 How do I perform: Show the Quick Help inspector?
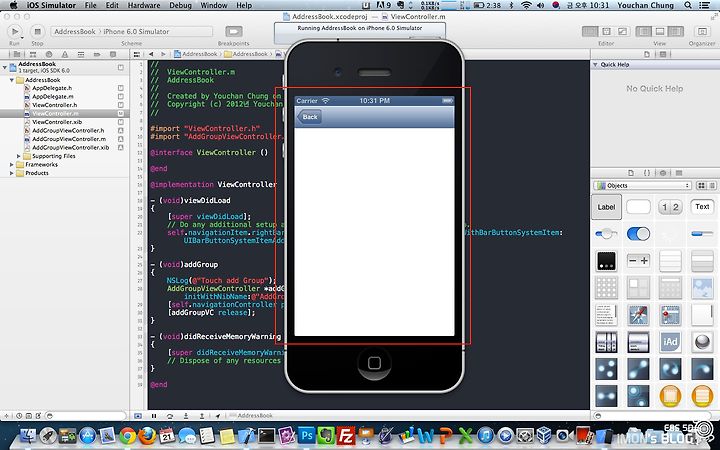(663, 54)
